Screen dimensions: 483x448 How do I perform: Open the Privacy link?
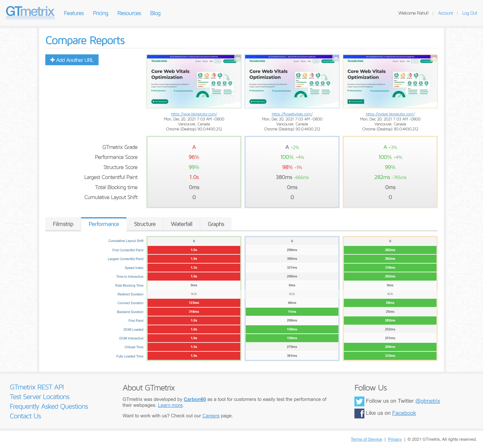[395, 439]
